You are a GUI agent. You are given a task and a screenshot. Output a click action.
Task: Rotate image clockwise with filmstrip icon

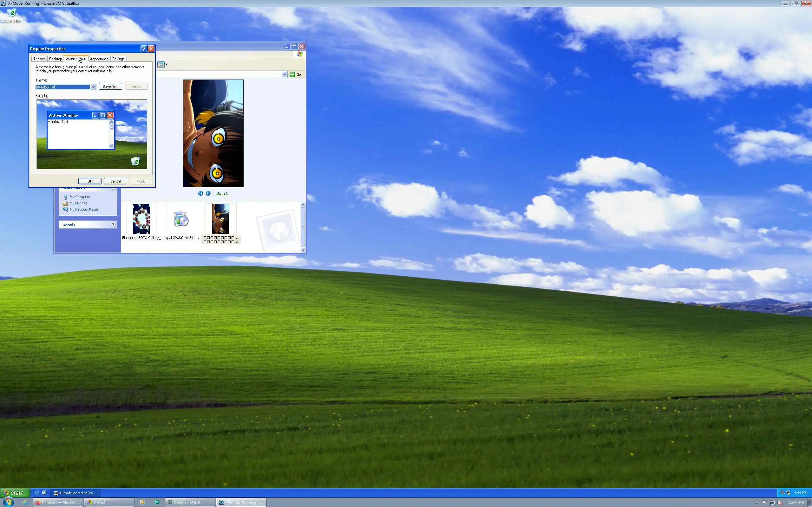pyautogui.click(x=219, y=194)
